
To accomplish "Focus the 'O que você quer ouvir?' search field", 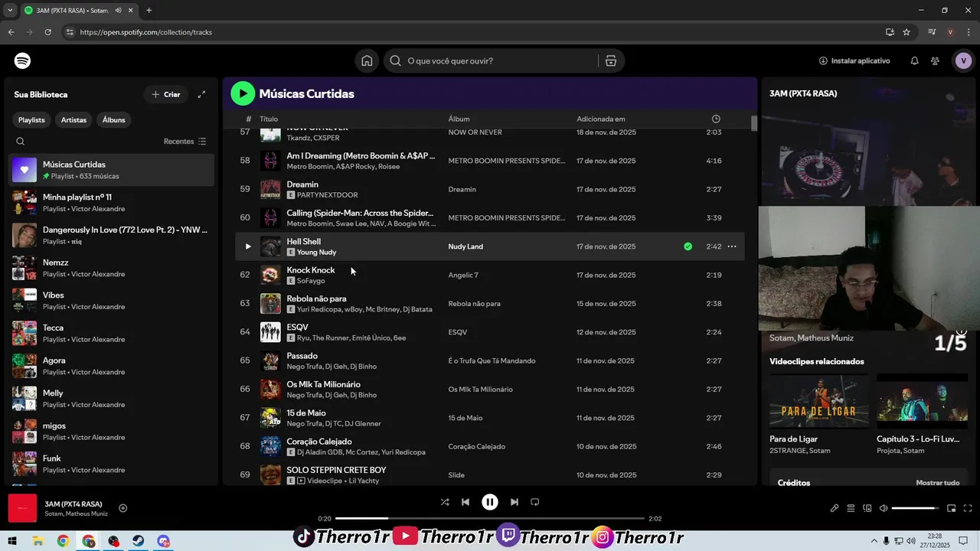I will (x=491, y=60).
